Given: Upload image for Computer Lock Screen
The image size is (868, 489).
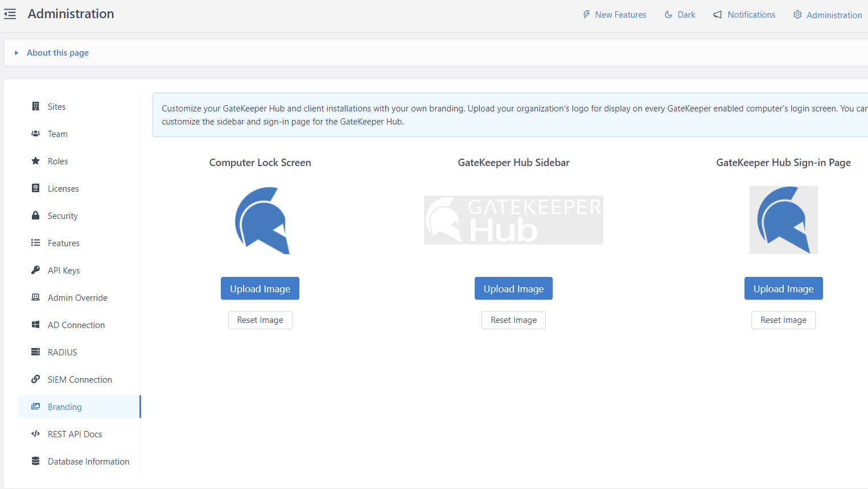Looking at the screenshot, I should point(260,289).
